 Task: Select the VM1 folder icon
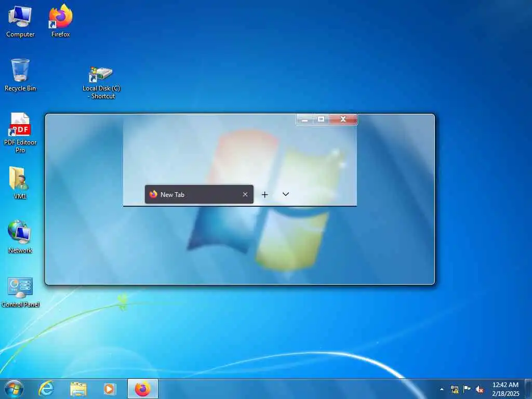(x=20, y=183)
